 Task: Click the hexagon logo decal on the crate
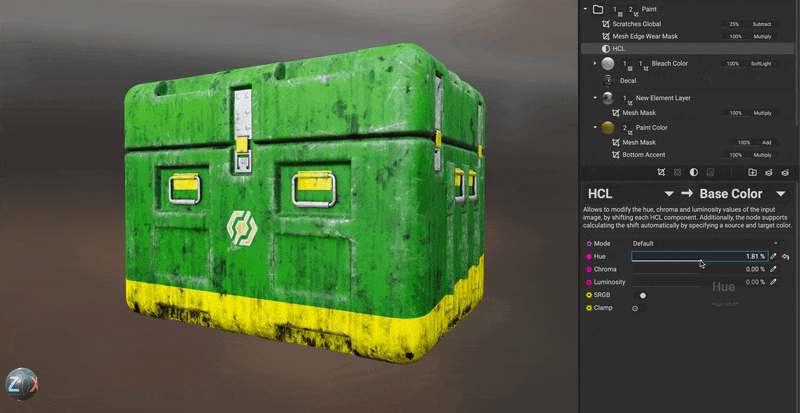(242, 228)
